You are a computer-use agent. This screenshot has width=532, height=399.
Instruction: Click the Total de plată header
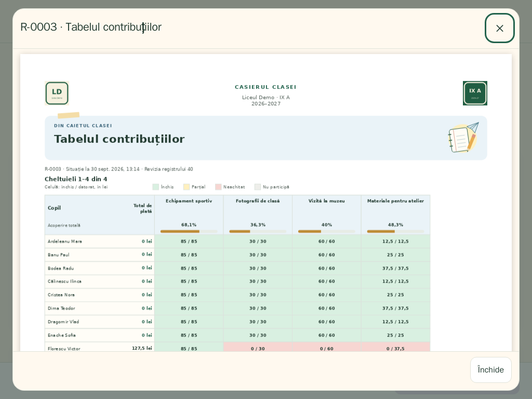tap(142, 208)
